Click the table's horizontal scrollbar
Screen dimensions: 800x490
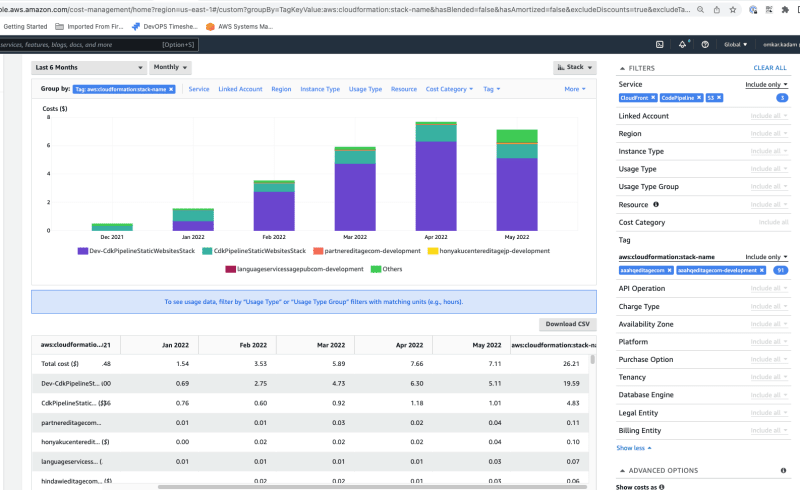[372, 487]
